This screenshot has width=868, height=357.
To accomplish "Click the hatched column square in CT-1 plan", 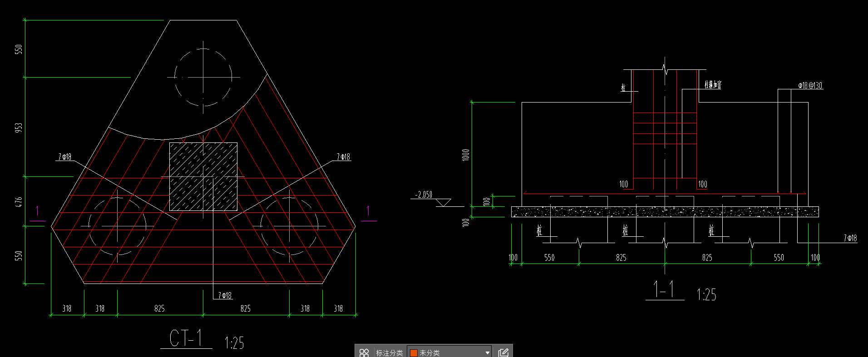I will pos(203,176).
